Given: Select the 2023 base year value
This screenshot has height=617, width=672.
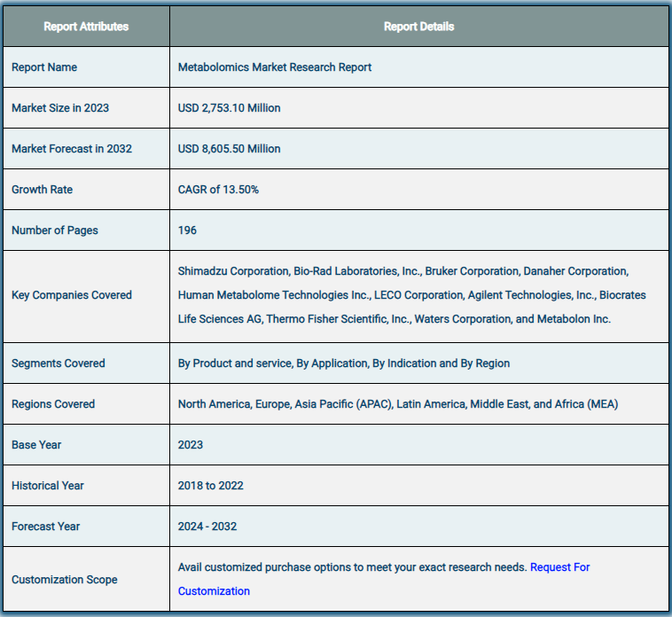Looking at the screenshot, I should click(191, 445).
